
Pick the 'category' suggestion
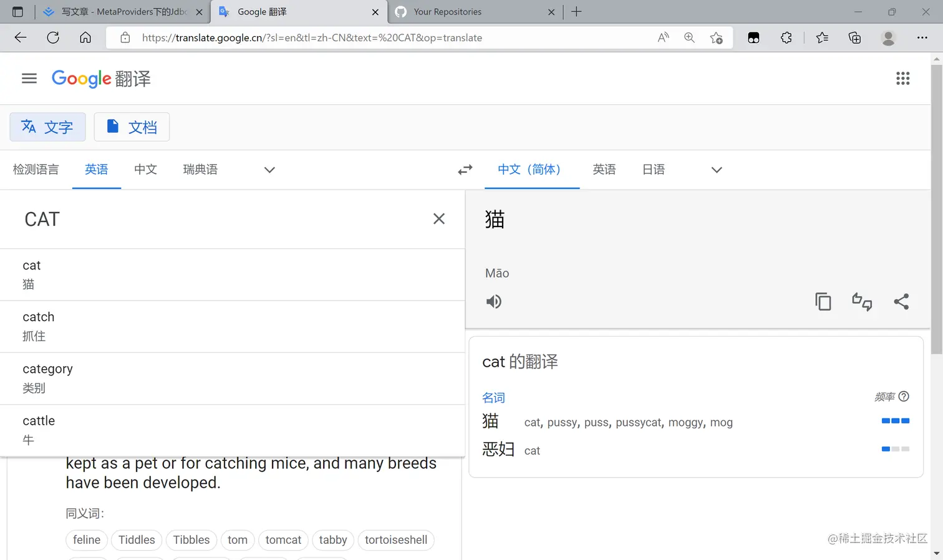coord(232,379)
